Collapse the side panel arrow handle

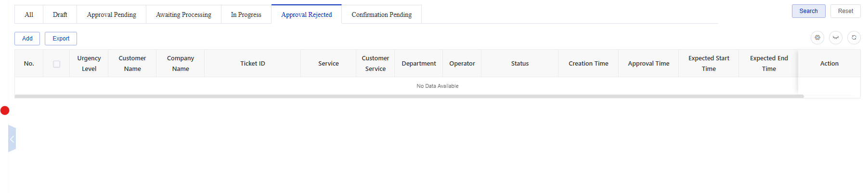tap(12, 139)
